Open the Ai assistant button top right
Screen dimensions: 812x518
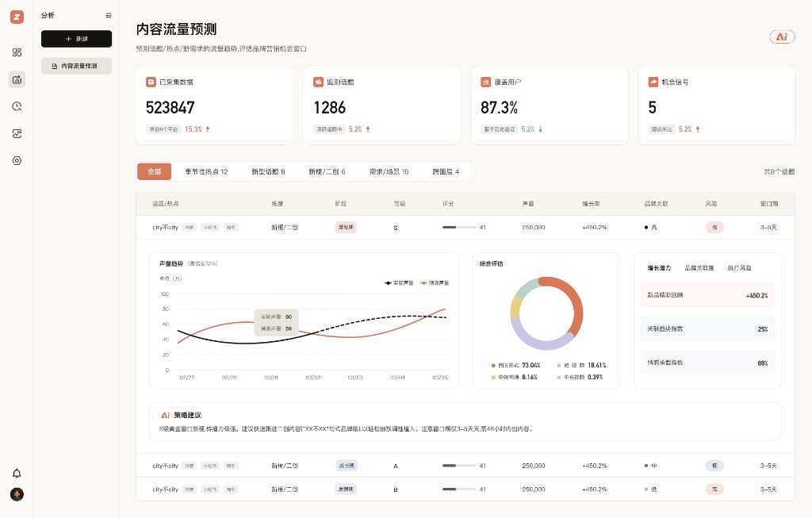coord(782,36)
